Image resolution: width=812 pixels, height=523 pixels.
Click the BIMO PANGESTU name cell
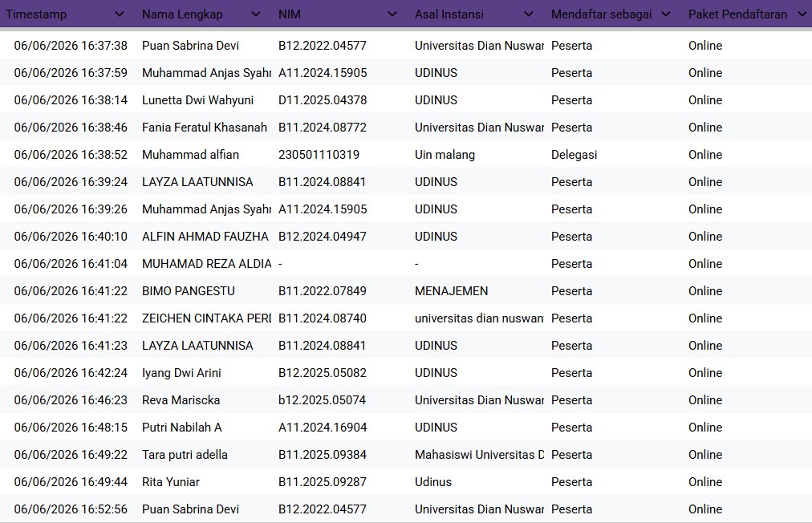coord(205,291)
